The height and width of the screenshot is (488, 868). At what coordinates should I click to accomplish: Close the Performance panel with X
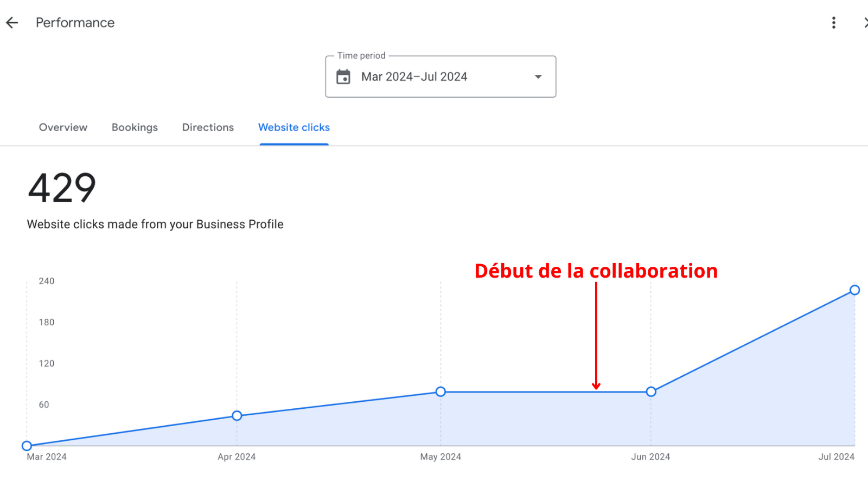(865, 23)
